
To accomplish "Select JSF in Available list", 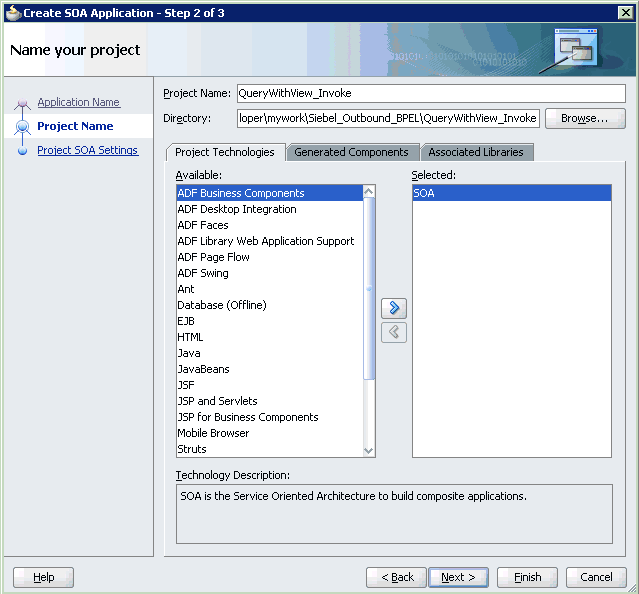I will 270,385.
